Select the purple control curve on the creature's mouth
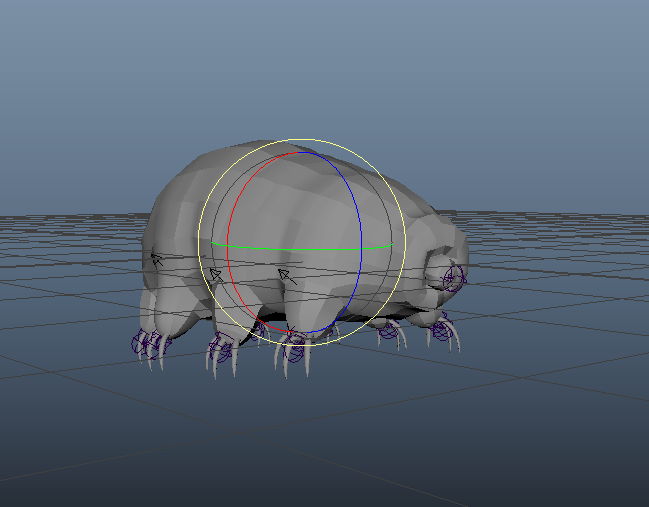Image resolution: width=649 pixels, height=507 pixels. [x=454, y=278]
